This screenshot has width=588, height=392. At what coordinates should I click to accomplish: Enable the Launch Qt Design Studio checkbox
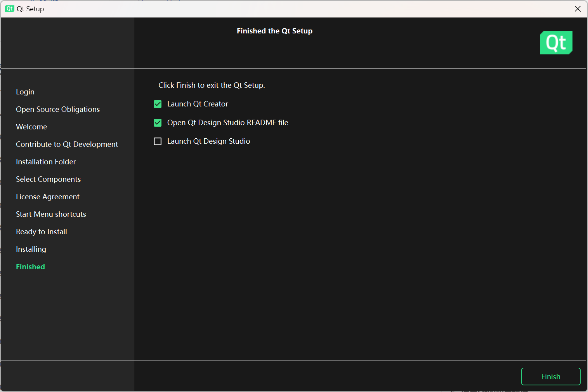tap(158, 141)
